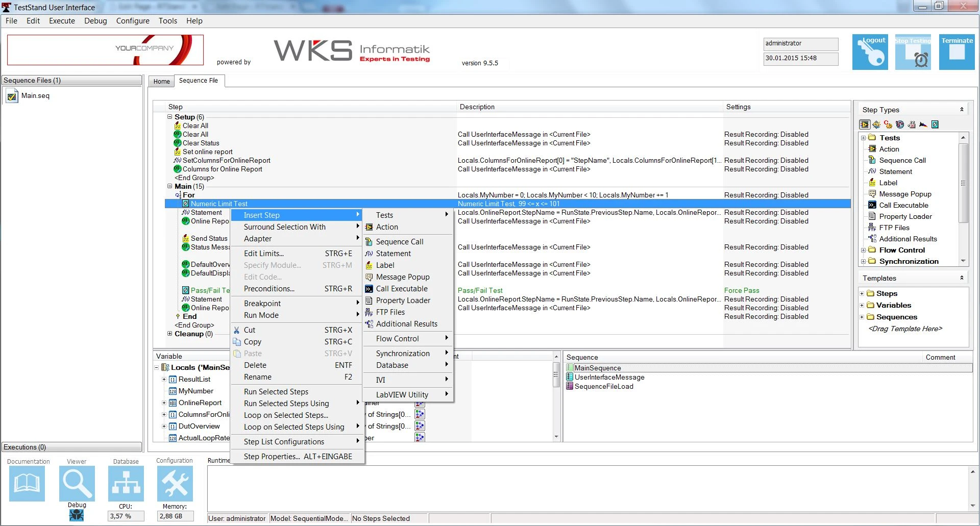Select the LabVIEW adapter icon in Step Types

click(865, 124)
